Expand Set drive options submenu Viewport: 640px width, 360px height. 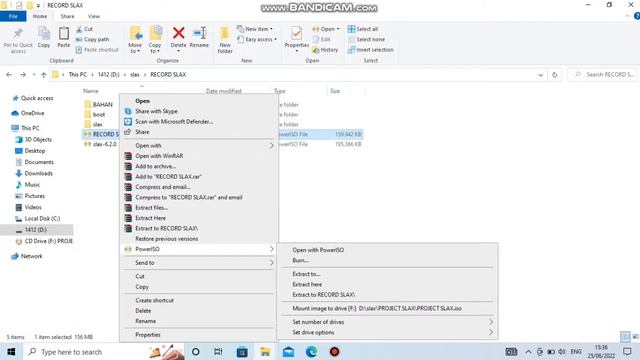click(387, 333)
